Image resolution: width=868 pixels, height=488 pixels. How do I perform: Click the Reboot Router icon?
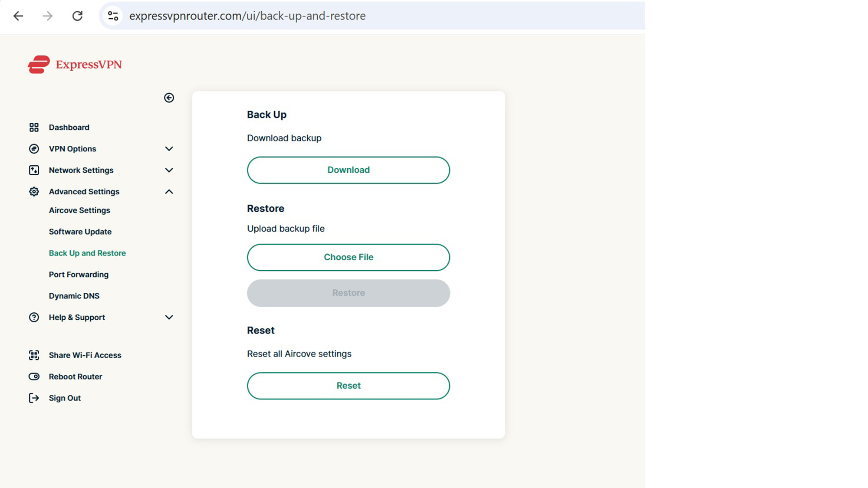[x=34, y=377]
